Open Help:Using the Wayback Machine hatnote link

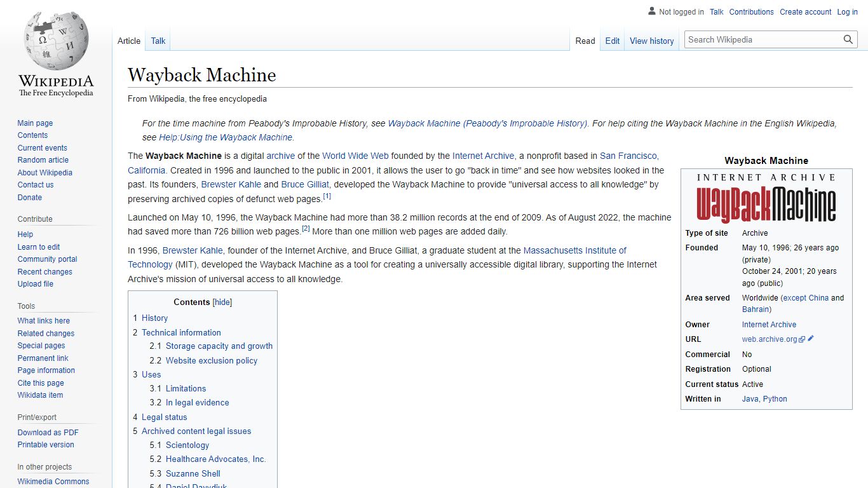(x=226, y=137)
